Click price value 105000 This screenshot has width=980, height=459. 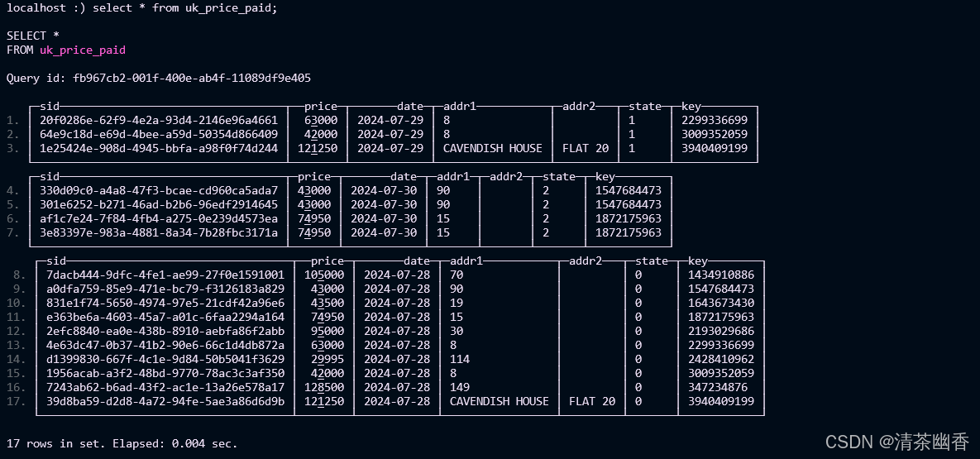tap(324, 275)
